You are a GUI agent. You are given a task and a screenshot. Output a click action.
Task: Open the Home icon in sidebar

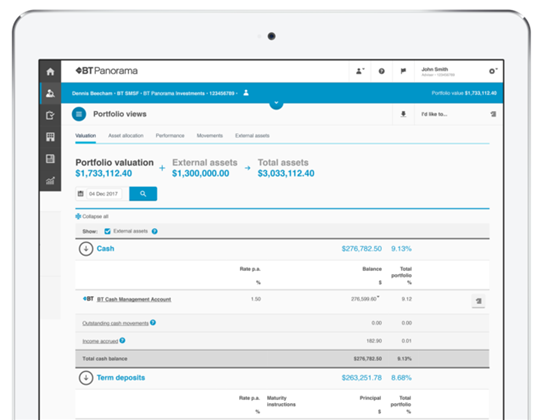click(50, 71)
